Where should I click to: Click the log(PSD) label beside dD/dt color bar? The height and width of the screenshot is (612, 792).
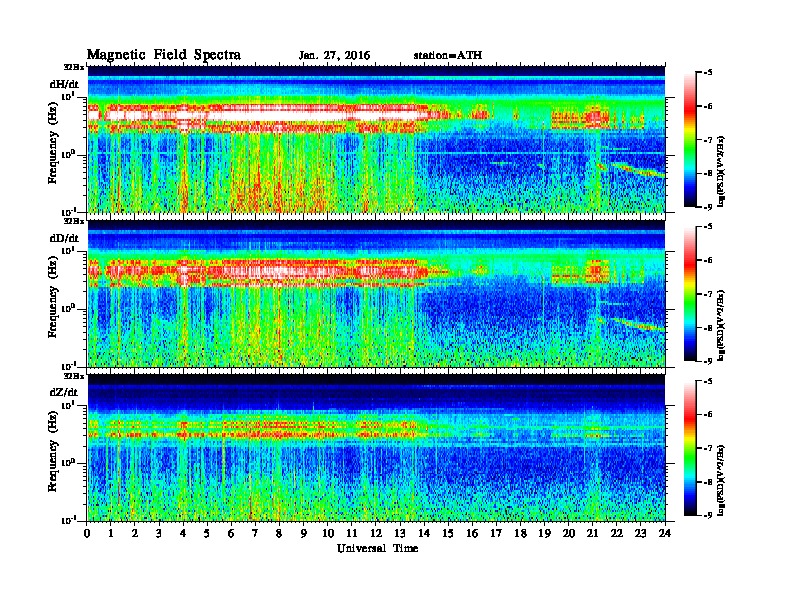[721, 325]
